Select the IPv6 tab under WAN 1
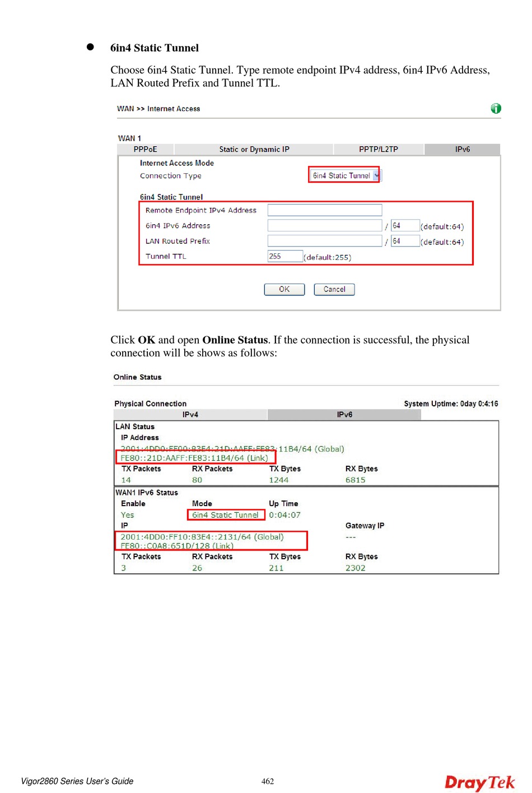This screenshot has width=532, height=793. point(462,150)
